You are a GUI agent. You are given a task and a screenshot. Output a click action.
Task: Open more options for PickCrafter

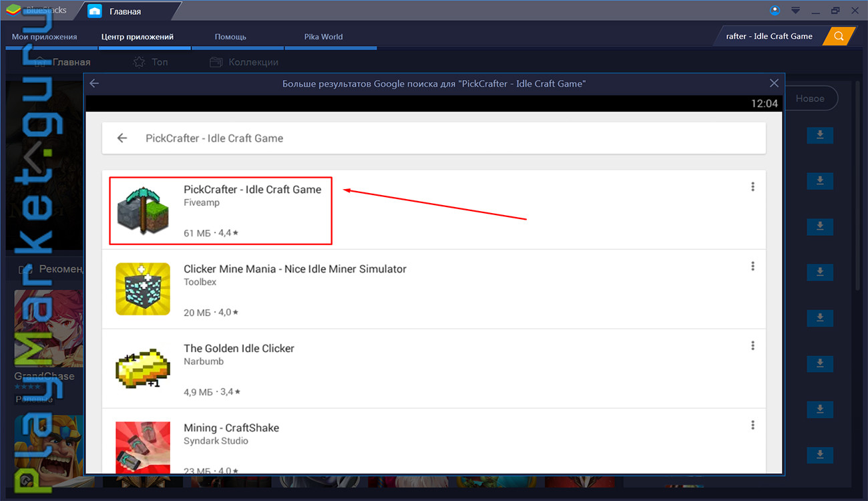click(752, 187)
